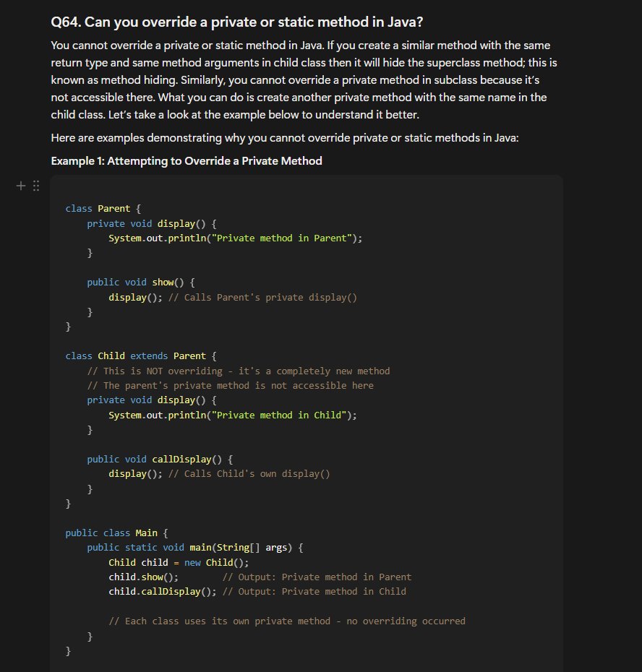Viewport: 642px width, 672px height.
Task: Click code line 'public class Main {'
Action: tap(116, 533)
